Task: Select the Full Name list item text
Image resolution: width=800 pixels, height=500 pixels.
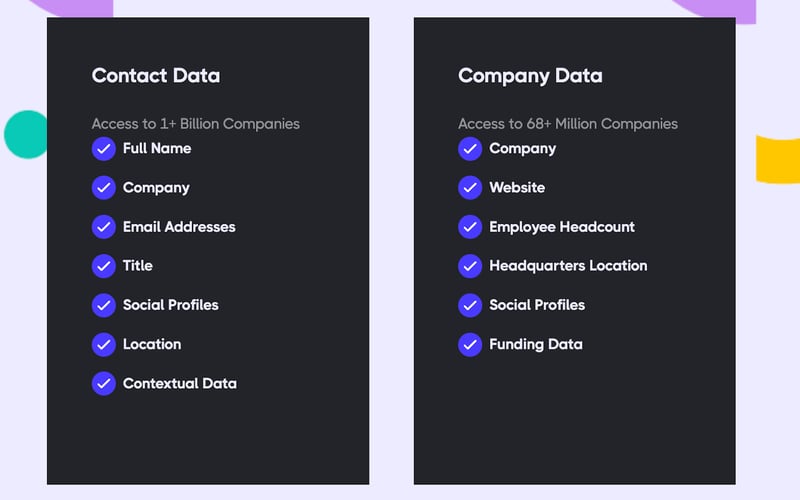Action: (157, 149)
